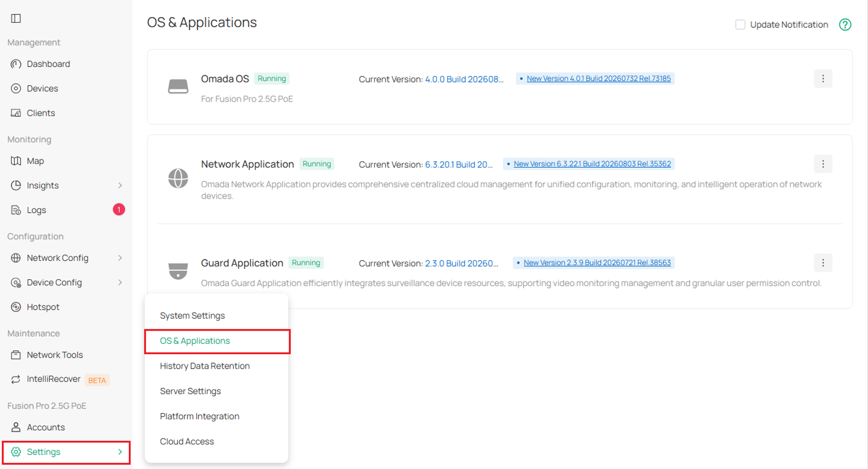Open the Logs icon in sidebar
The width and height of the screenshot is (868, 469).
pos(16,210)
